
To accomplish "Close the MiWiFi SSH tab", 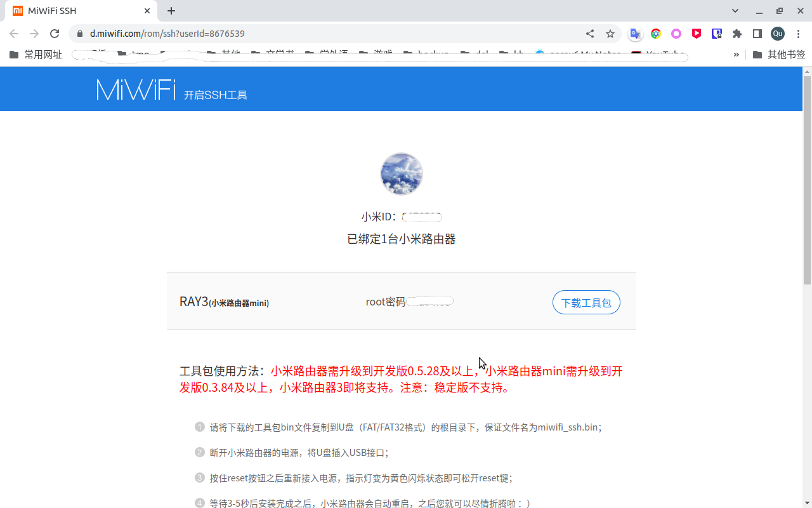I will pos(147,11).
